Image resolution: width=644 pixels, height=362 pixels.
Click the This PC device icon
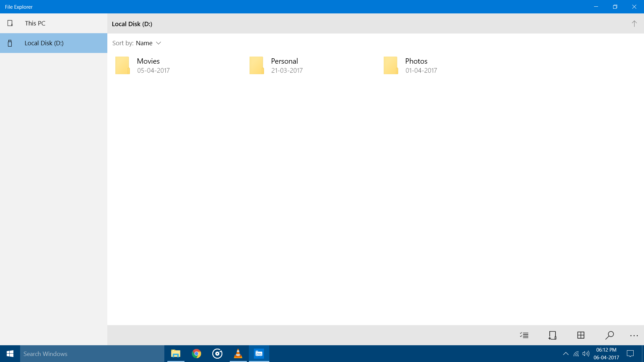pyautogui.click(x=10, y=23)
